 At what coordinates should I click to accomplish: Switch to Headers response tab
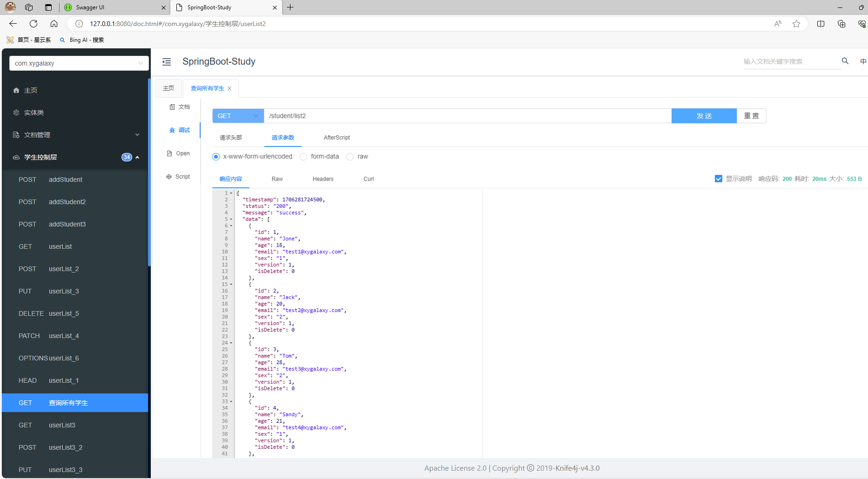(x=323, y=179)
